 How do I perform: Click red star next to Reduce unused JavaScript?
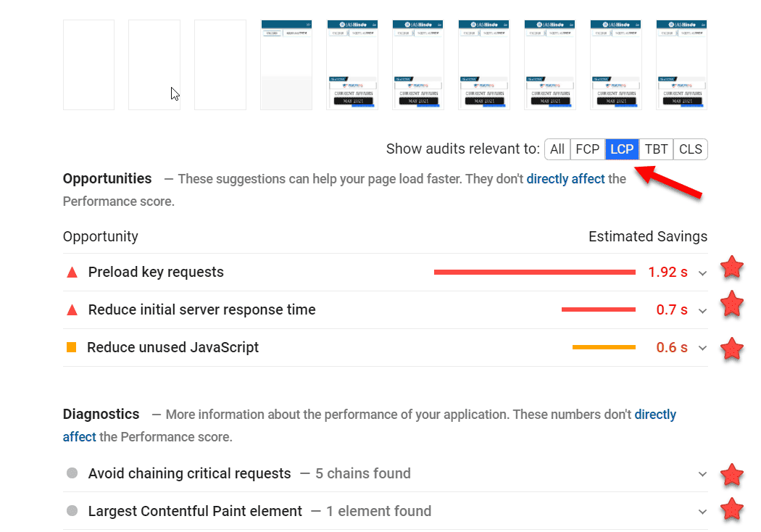point(732,349)
